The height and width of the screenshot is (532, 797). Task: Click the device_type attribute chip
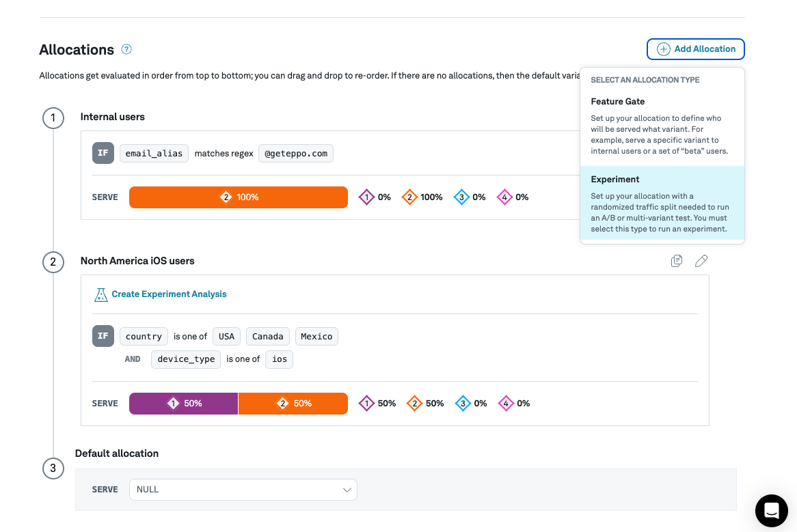[186, 359]
